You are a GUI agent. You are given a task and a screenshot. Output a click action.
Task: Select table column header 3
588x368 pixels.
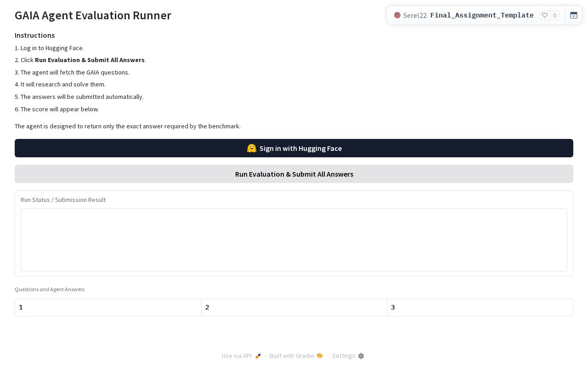480,307
